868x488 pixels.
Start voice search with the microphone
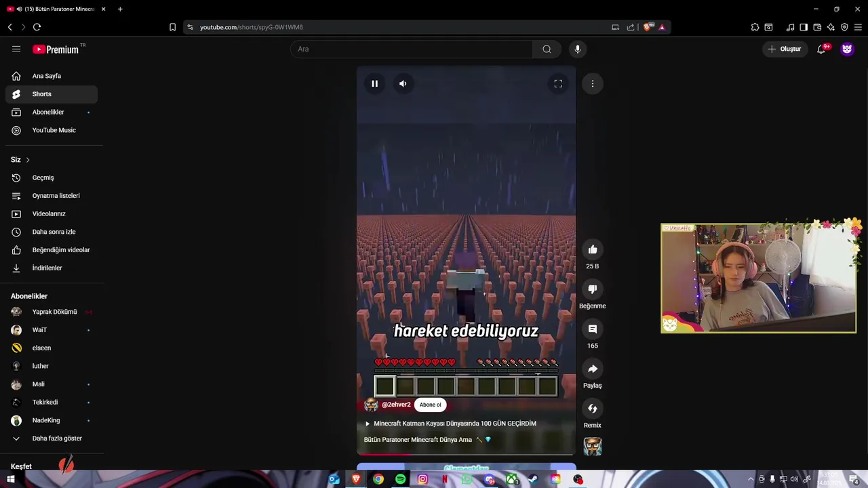point(578,49)
